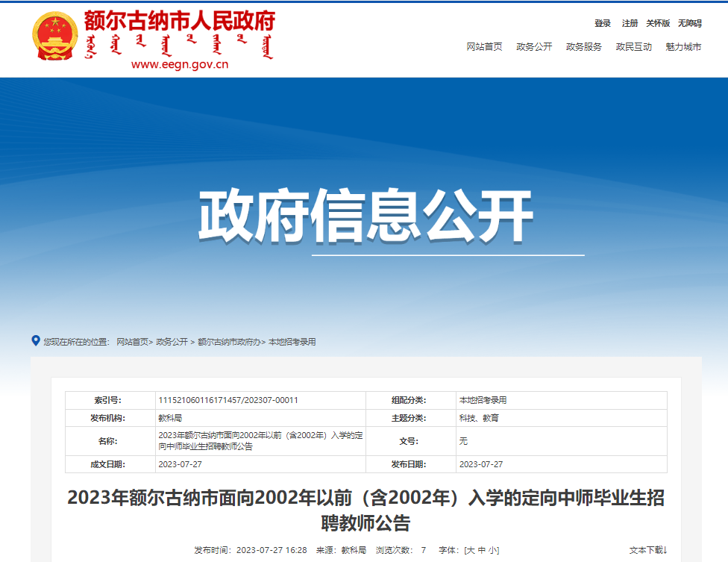
Task: Open the 登录 login link
Action: 602,23
